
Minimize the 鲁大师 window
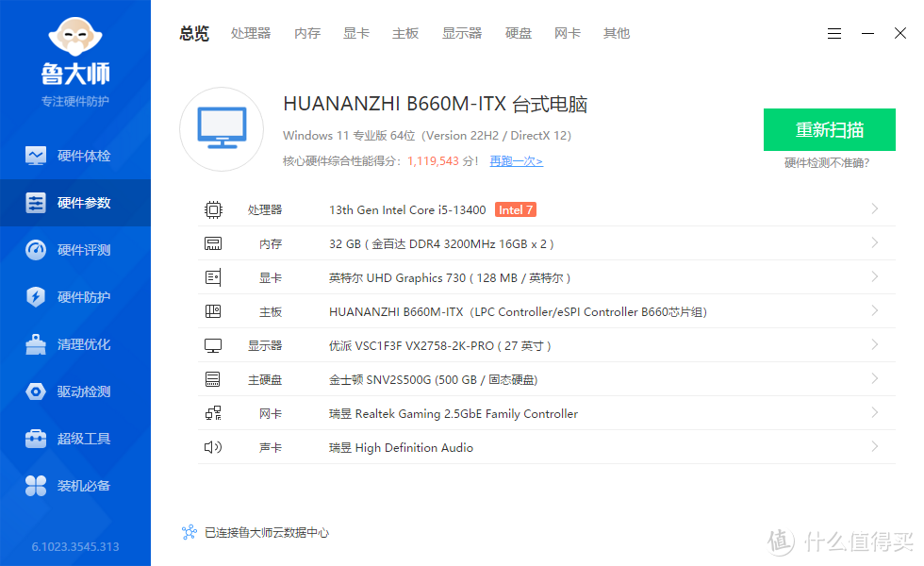pos(867,34)
